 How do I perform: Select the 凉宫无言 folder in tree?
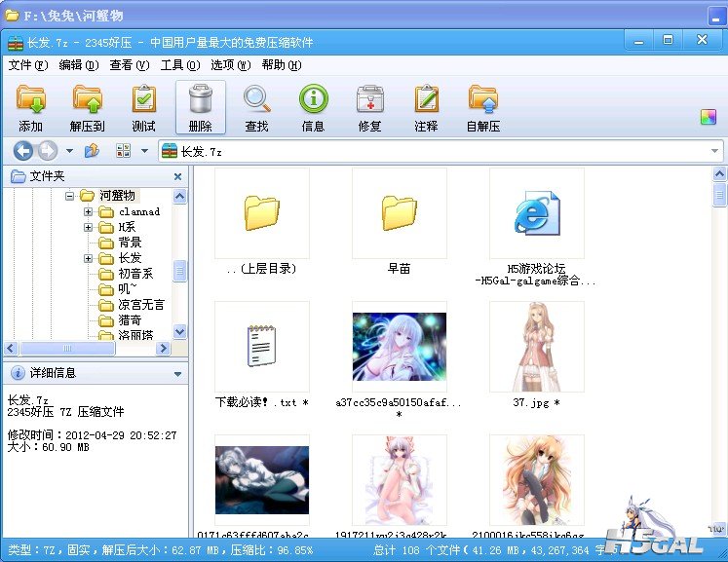pos(141,305)
